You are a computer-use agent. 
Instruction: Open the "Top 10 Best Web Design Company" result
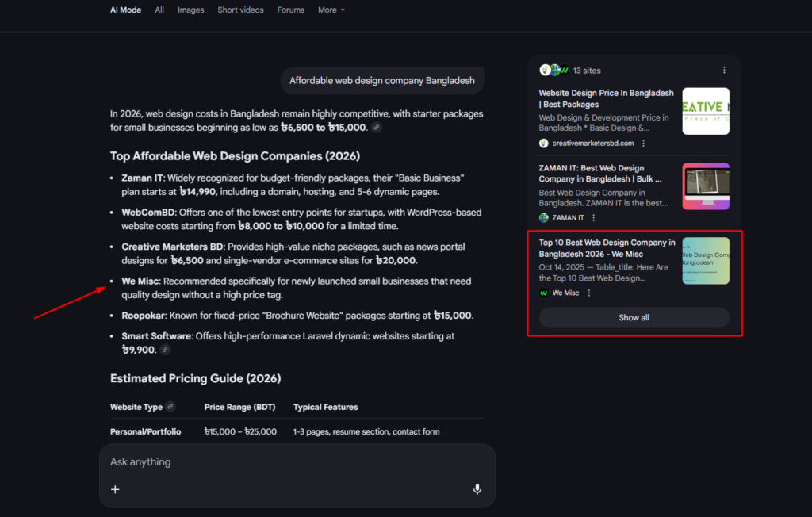607,248
